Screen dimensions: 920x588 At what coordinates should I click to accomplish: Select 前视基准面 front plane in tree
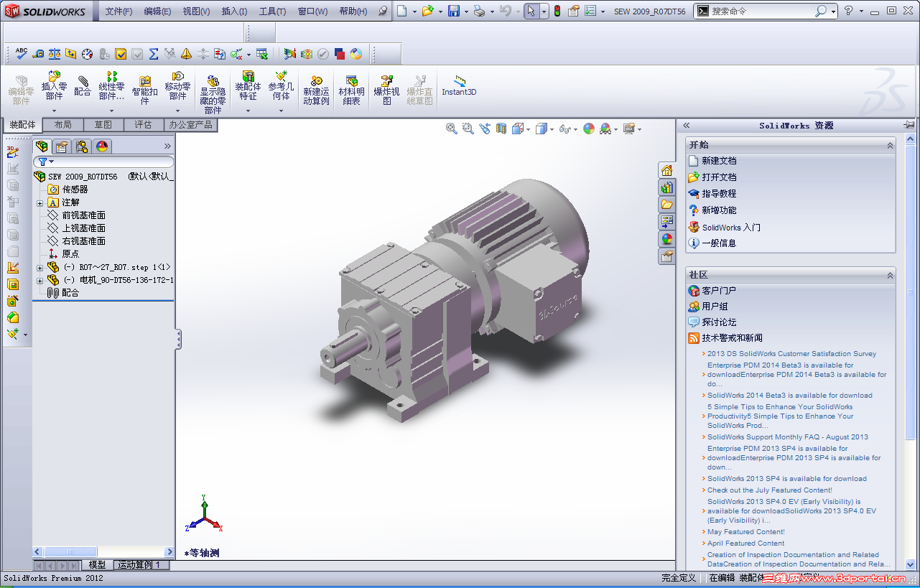click(x=84, y=215)
